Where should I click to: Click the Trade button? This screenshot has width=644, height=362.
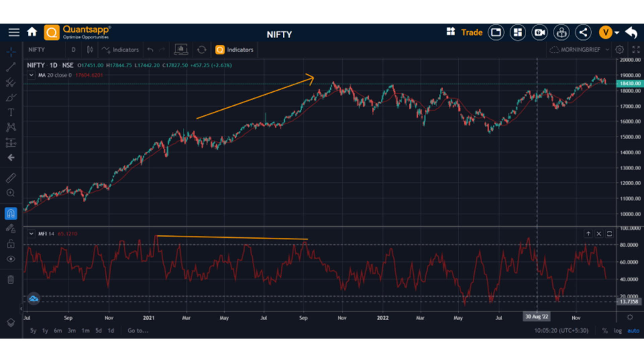(472, 33)
